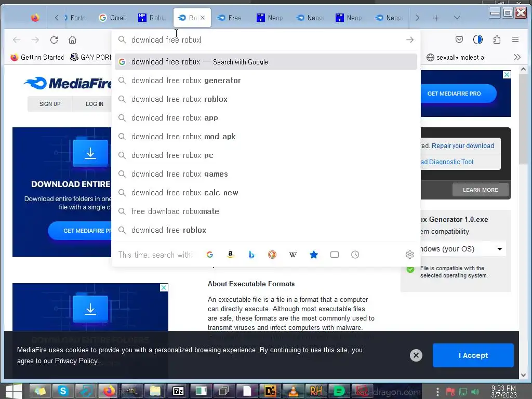
Task: Search this time with Amazon icon
Action: [231, 255]
